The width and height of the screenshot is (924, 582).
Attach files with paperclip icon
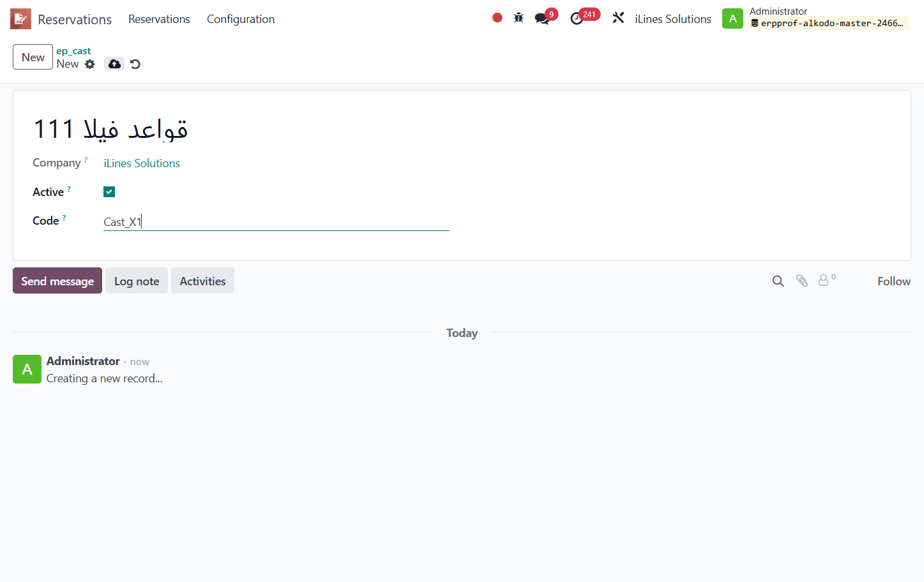802,281
